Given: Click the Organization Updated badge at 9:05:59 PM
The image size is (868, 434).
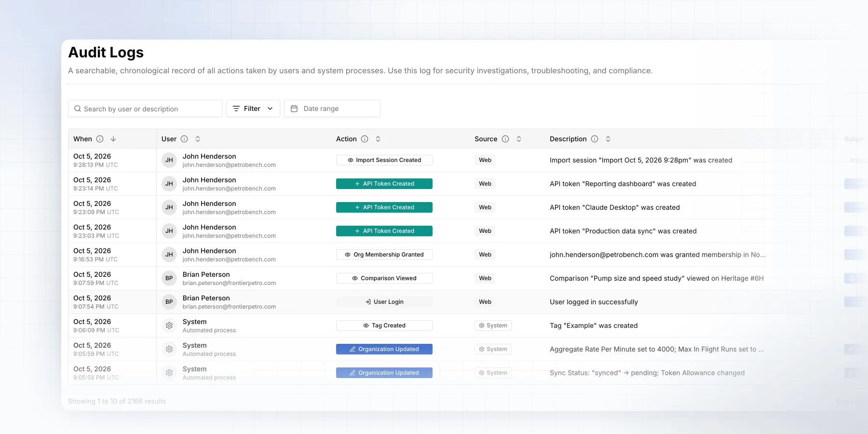Looking at the screenshot, I should (384, 349).
